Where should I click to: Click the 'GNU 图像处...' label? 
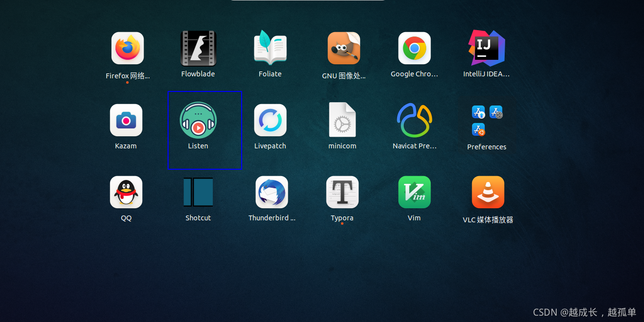(344, 76)
